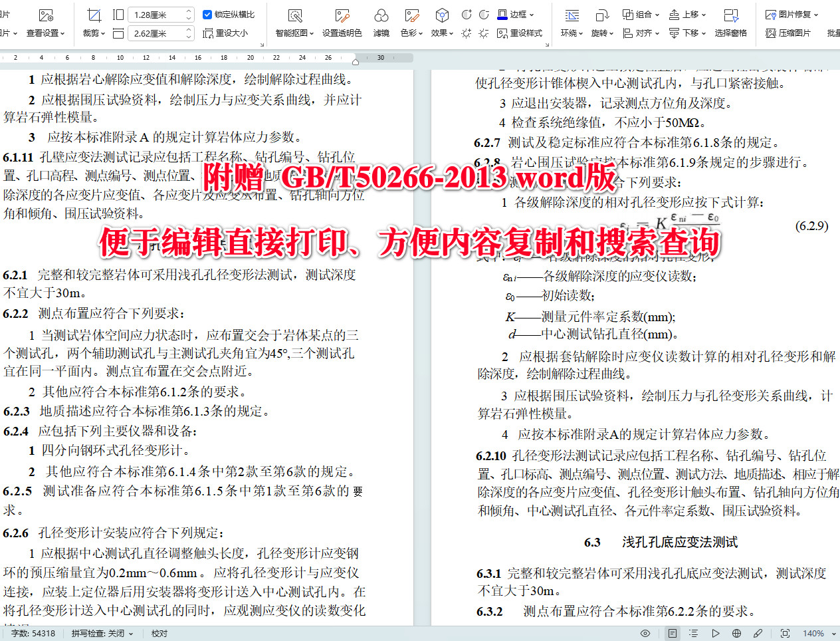Image resolution: width=840 pixels, height=641 pixels.
Task: Switch to web layout globe icon
Action: point(736,633)
